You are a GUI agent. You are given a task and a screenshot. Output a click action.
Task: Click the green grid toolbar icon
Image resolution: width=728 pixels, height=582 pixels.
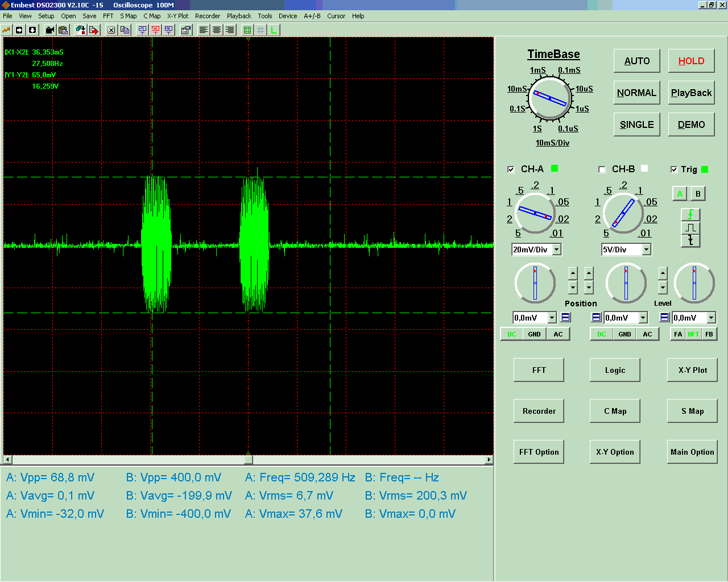pos(247,30)
